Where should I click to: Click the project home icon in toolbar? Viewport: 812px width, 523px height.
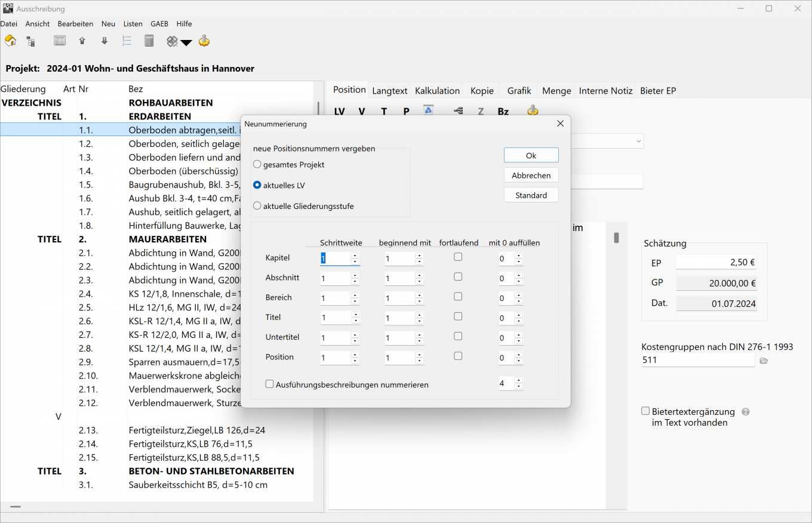coord(10,41)
